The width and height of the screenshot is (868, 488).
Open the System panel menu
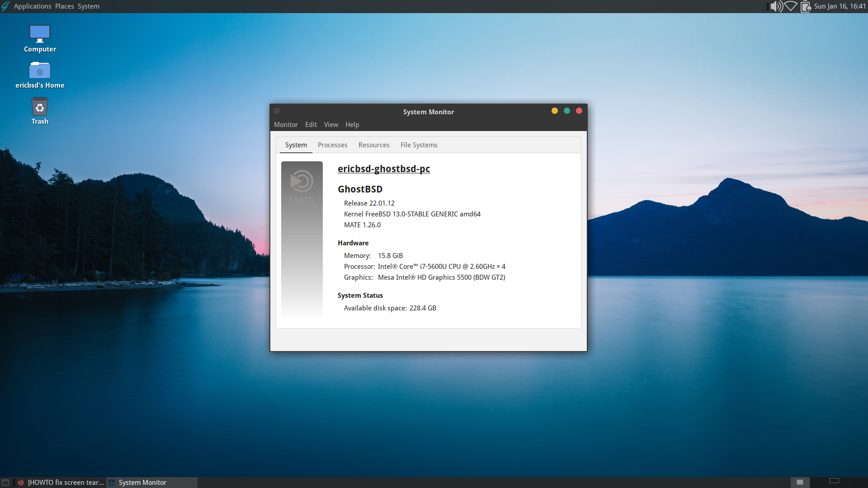89,6
